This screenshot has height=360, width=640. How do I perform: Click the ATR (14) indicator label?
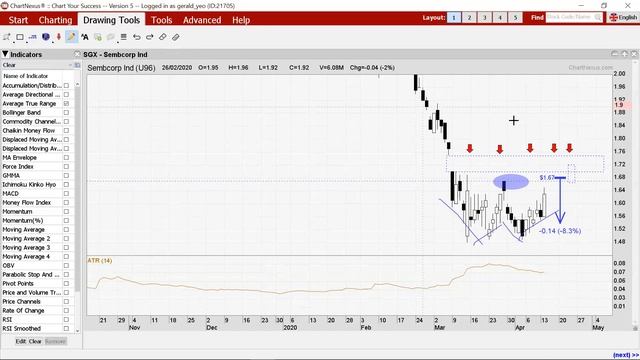100,260
